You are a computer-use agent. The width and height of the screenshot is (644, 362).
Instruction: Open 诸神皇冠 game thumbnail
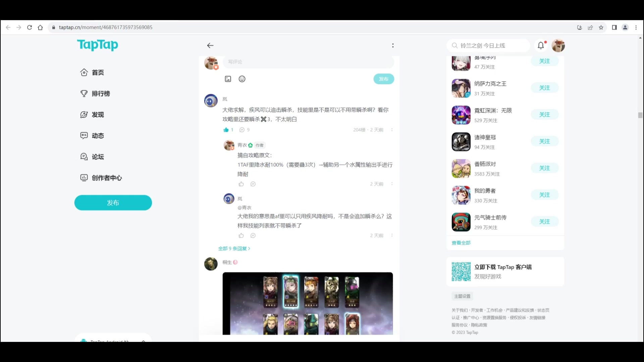click(x=461, y=142)
